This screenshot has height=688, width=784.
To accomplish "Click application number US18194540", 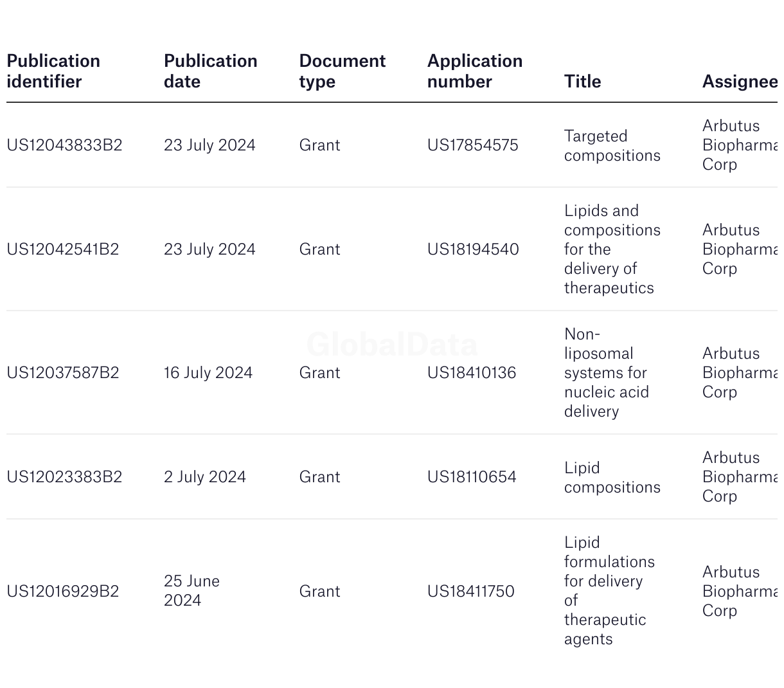I will pyautogui.click(x=473, y=249).
